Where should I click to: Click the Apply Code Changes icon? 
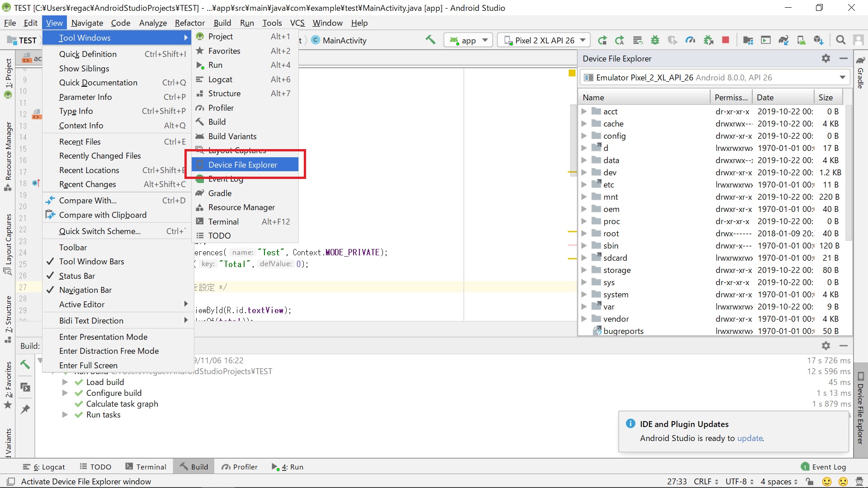point(637,40)
